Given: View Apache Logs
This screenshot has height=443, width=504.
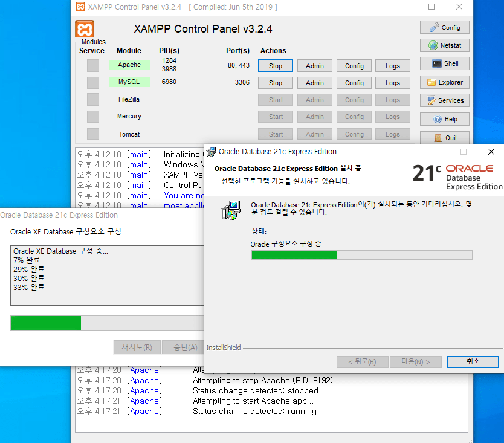Looking at the screenshot, I should [x=393, y=66].
